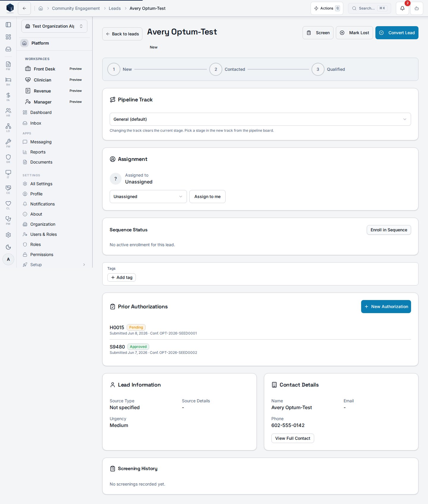428x504 pixels.
Task: Open the Unassigned assignee dropdown
Action: 148,197
